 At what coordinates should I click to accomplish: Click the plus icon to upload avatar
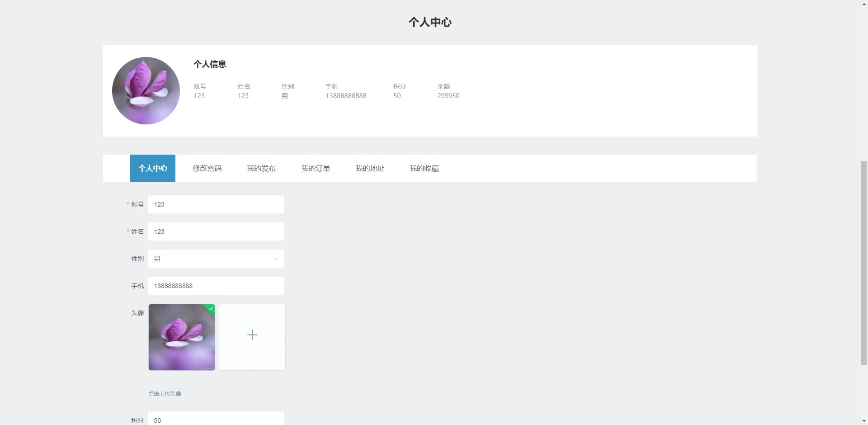252,335
